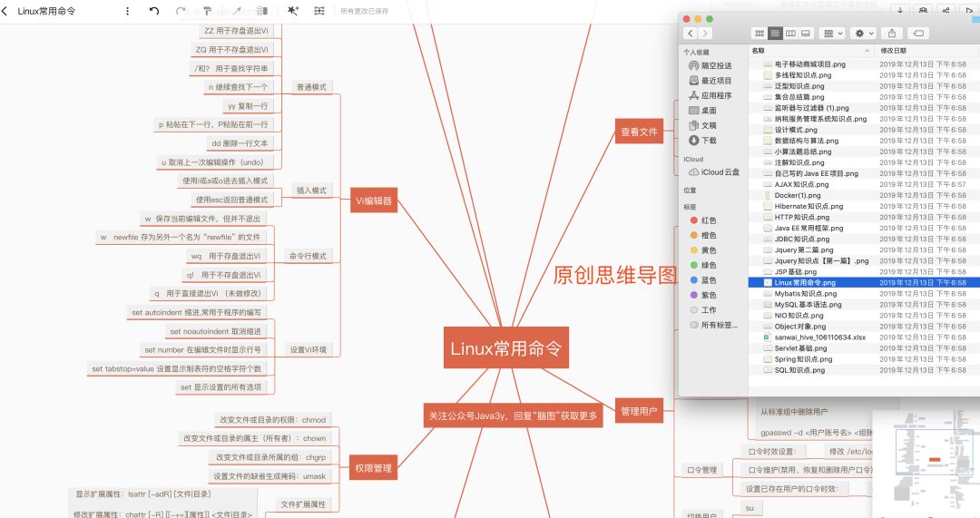Select the format painter tool
The width and height of the screenshot is (980, 518).
(208, 11)
